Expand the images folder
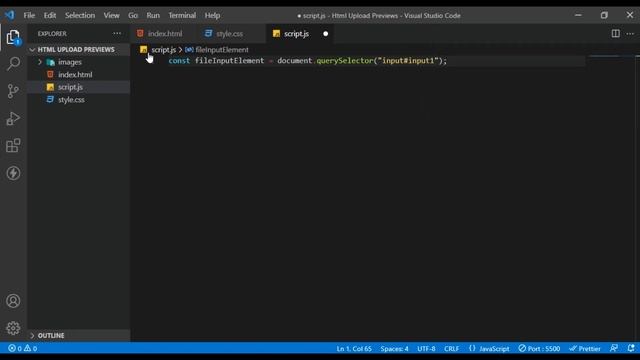Screen dimensions: 640x360 pyautogui.click(x=78, y=62)
